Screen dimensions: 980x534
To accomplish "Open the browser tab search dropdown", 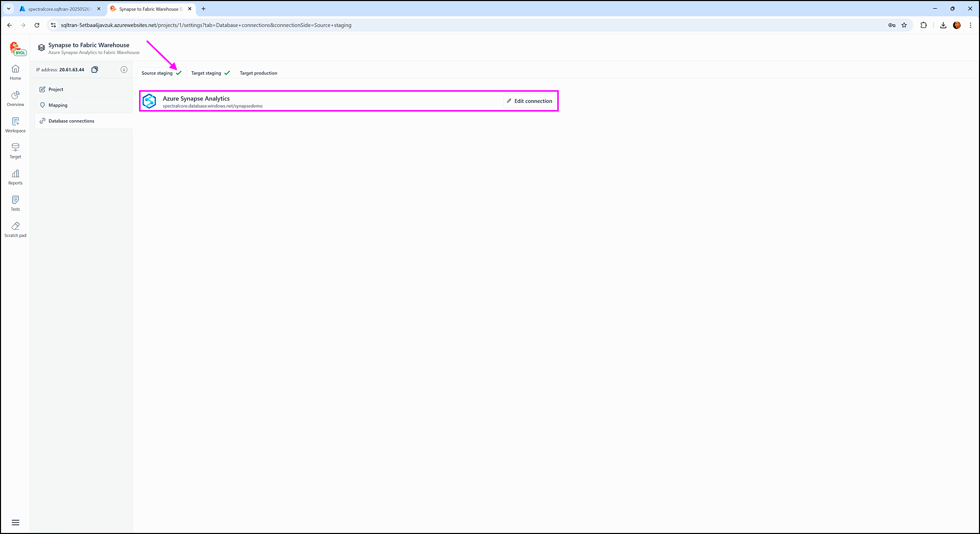I will click(9, 9).
